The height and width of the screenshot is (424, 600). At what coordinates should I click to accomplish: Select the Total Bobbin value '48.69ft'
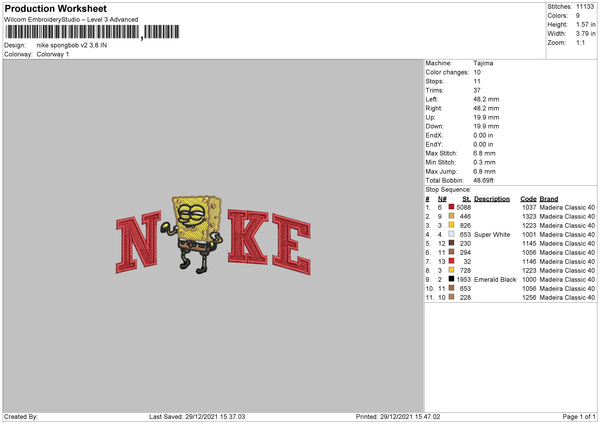point(483,180)
